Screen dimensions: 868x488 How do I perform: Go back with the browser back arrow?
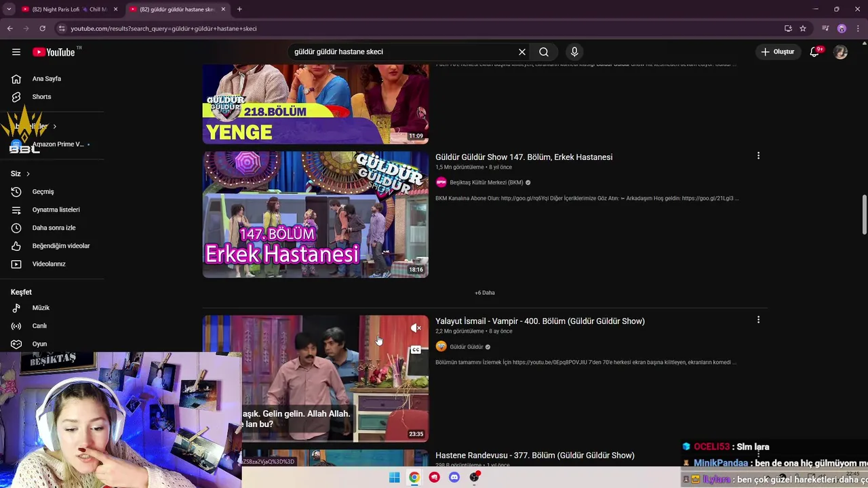[9, 28]
